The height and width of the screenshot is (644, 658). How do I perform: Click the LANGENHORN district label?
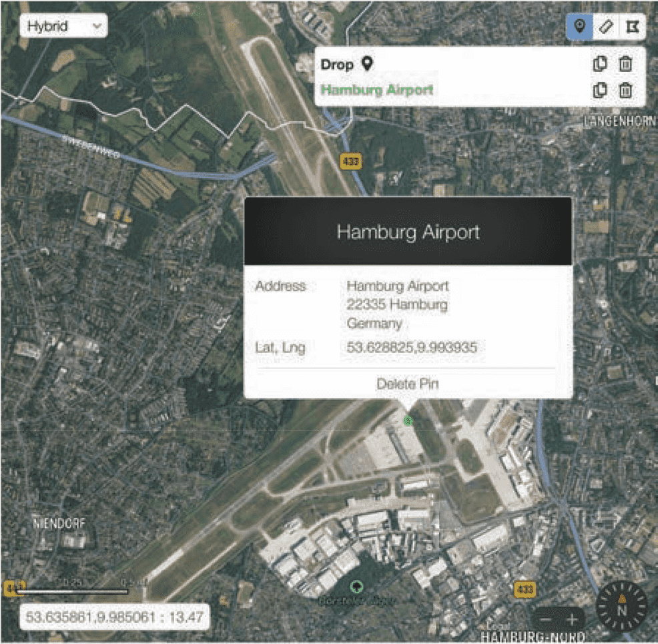tap(619, 121)
